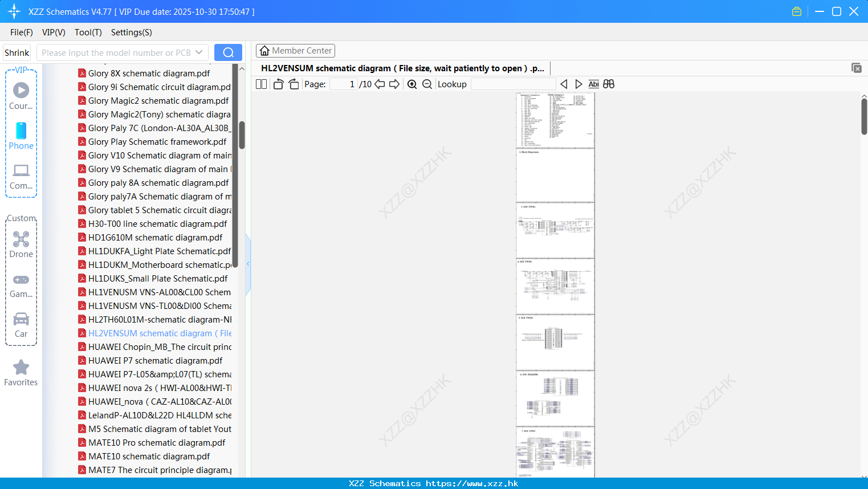Click the yellow briefcase icon in title bar
The image size is (868, 489).
(x=797, y=11)
